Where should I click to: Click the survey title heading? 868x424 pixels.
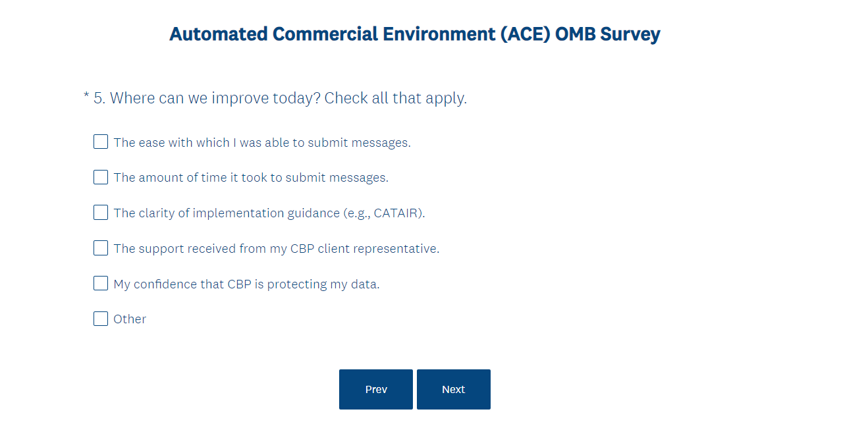414,34
